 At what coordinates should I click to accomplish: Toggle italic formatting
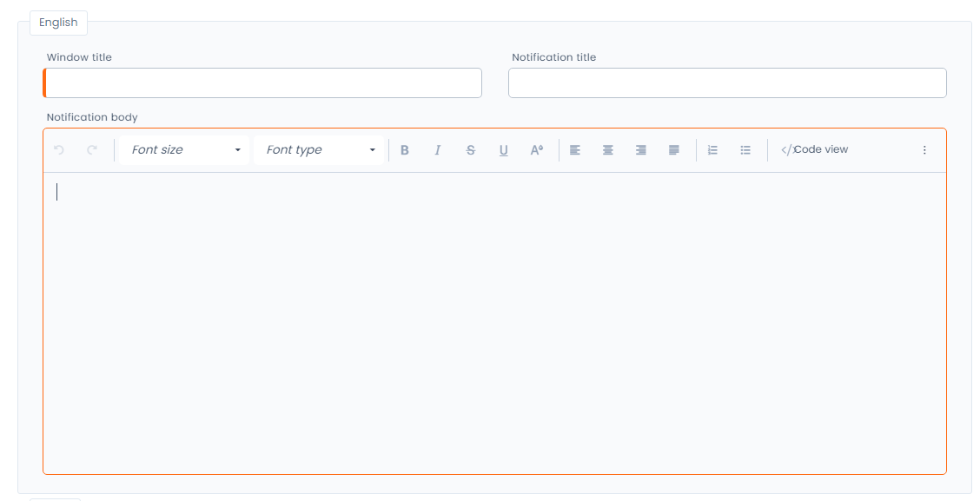[438, 150]
